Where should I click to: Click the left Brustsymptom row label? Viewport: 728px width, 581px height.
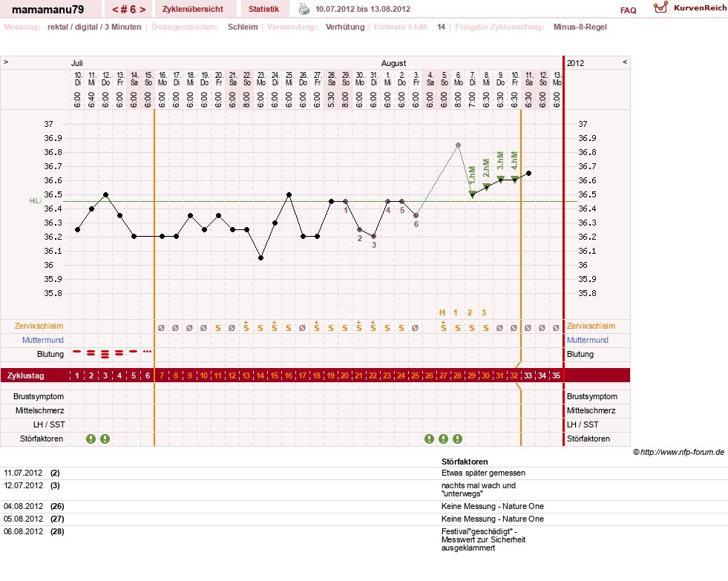point(39,396)
